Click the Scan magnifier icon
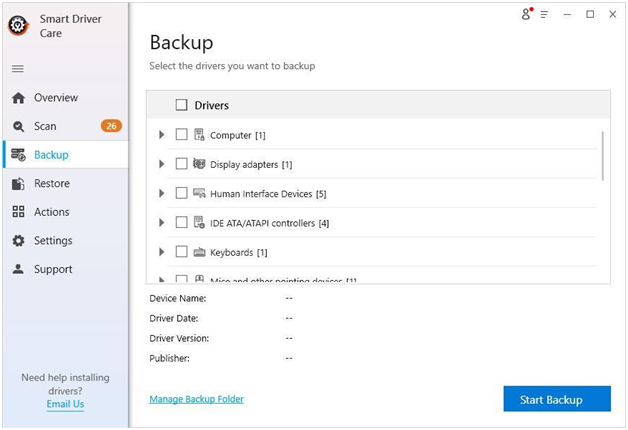This screenshot has height=430, width=628. point(18,127)
